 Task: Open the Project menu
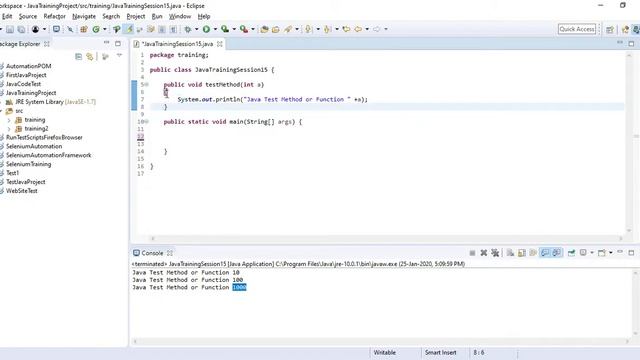tap(136, 16)
